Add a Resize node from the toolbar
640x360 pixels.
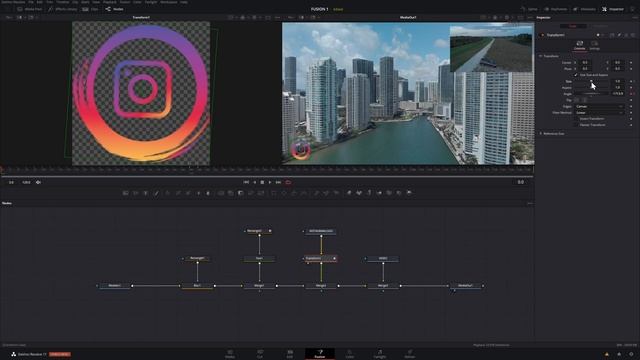click(251, 193)
